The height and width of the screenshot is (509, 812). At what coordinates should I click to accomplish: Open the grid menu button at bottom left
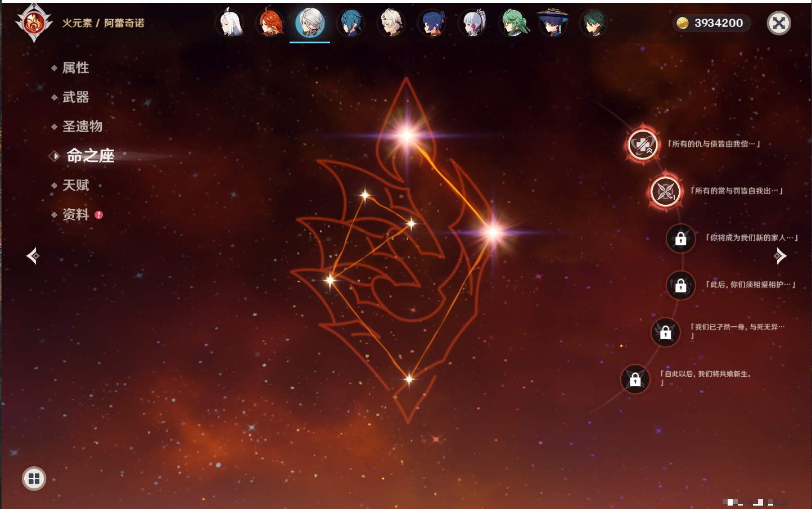[x=34, y=479]
